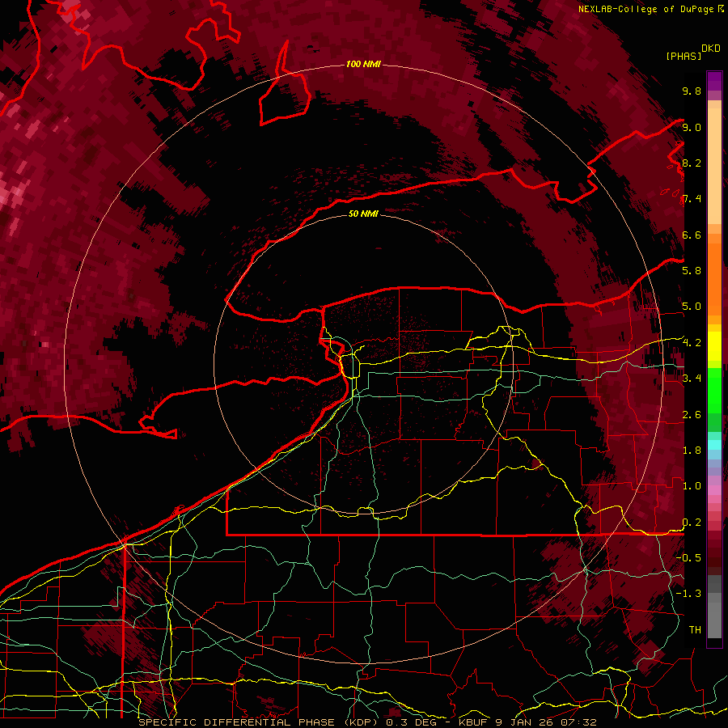728x728 pixels.
Task: Click the 2.6 value on the scale
Action: click(692, 415)
